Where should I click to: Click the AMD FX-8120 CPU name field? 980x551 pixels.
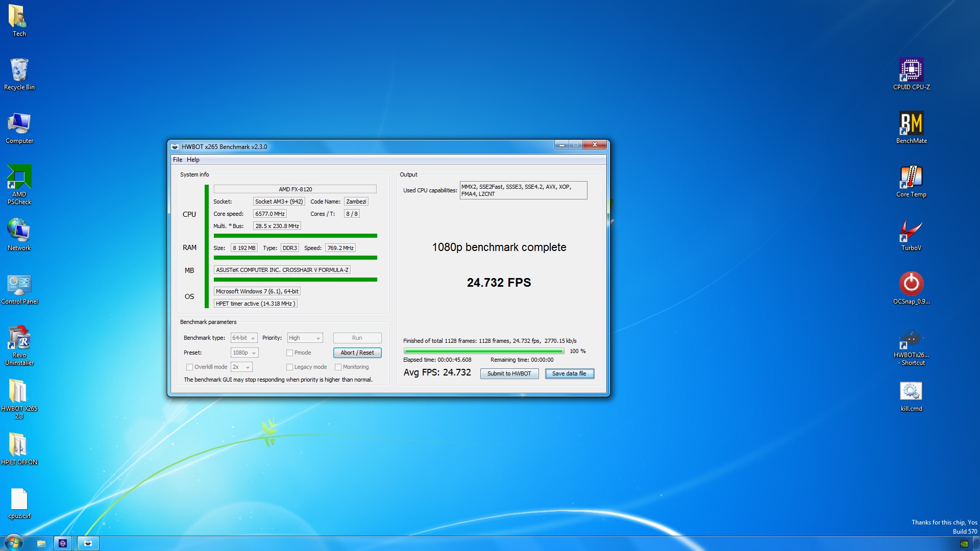click(x=295, y=189)
